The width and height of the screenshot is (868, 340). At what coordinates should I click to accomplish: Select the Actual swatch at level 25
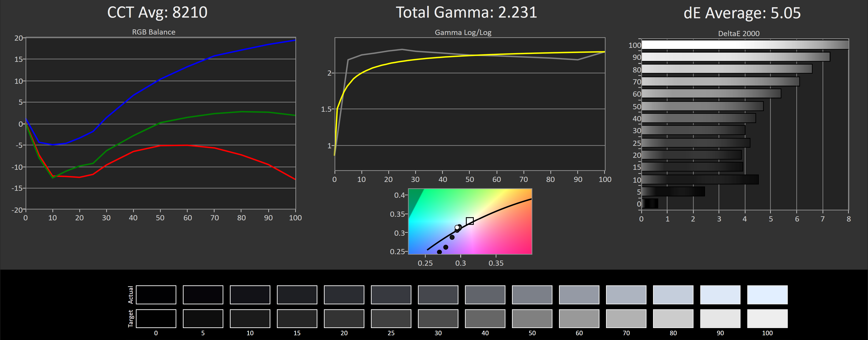(391, 295)
